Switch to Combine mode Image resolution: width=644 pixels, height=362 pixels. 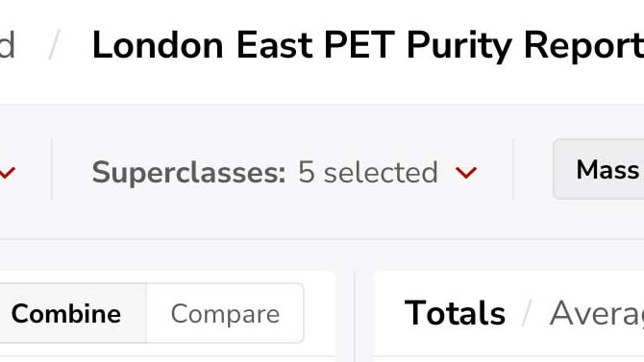66,314
